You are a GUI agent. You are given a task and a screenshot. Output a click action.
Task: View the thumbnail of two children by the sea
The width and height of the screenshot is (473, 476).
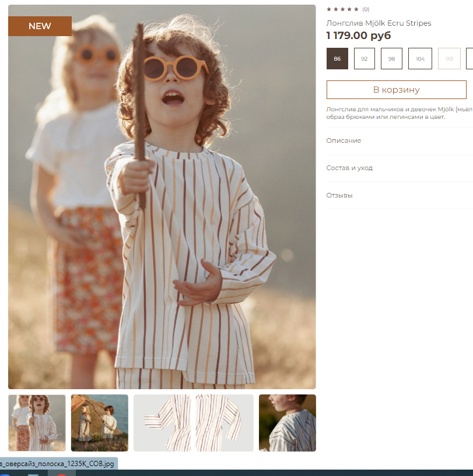tap(100, 423)
